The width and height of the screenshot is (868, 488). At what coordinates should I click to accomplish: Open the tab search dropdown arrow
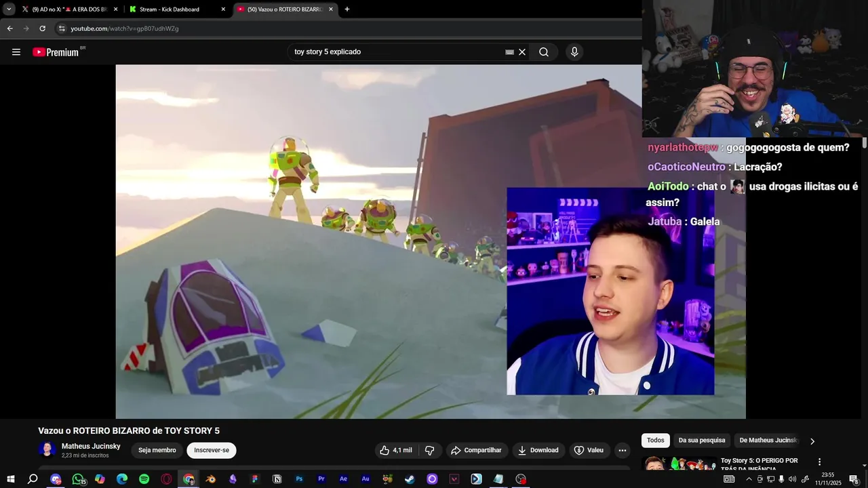click(x=9, y=9)
